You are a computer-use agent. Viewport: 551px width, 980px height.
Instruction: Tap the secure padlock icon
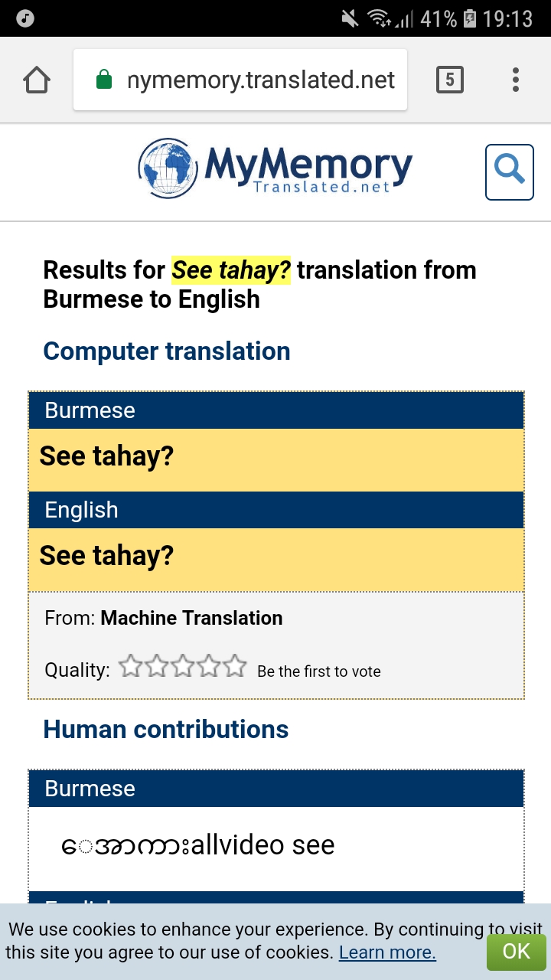coord(104,80)
